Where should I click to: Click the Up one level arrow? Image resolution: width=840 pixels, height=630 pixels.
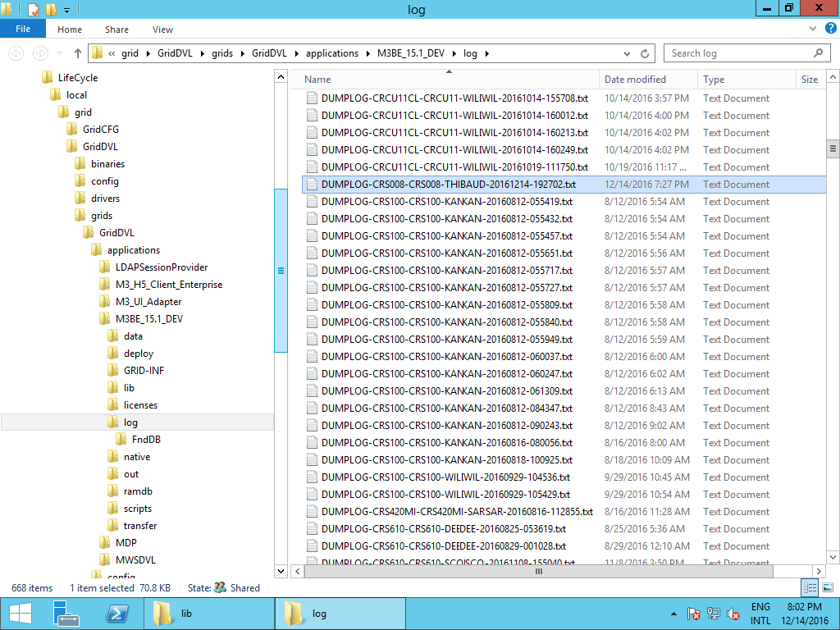[78, 53]
